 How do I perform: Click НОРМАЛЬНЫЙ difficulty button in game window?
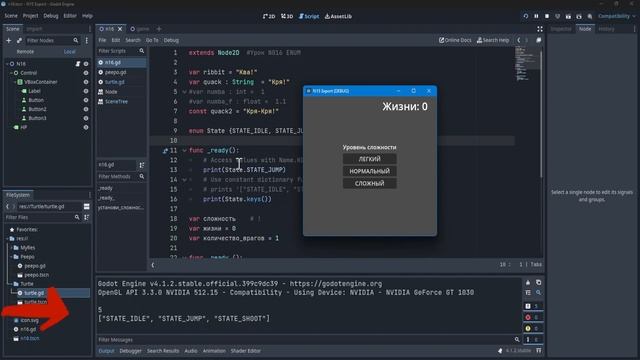click(x=369, y=171)
